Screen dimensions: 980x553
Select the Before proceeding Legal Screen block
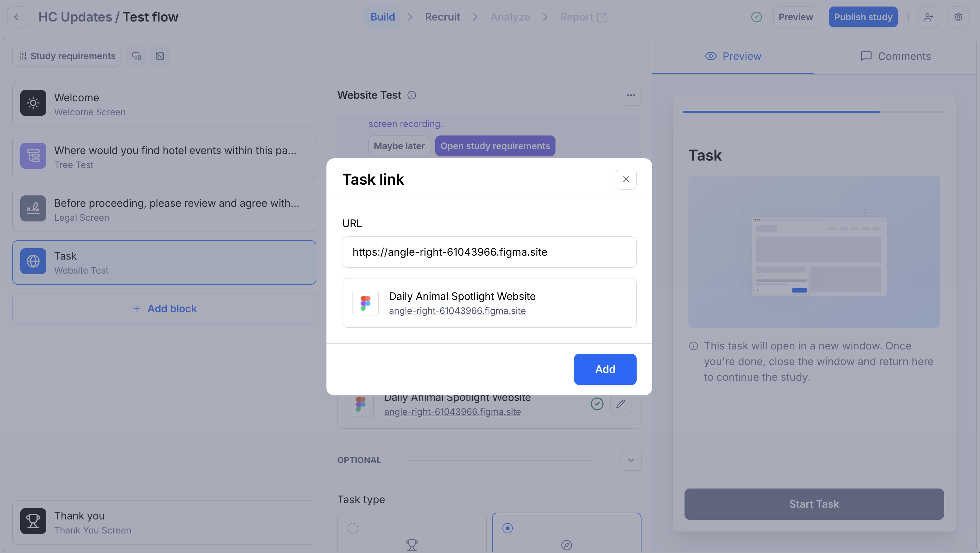point(164,210)
